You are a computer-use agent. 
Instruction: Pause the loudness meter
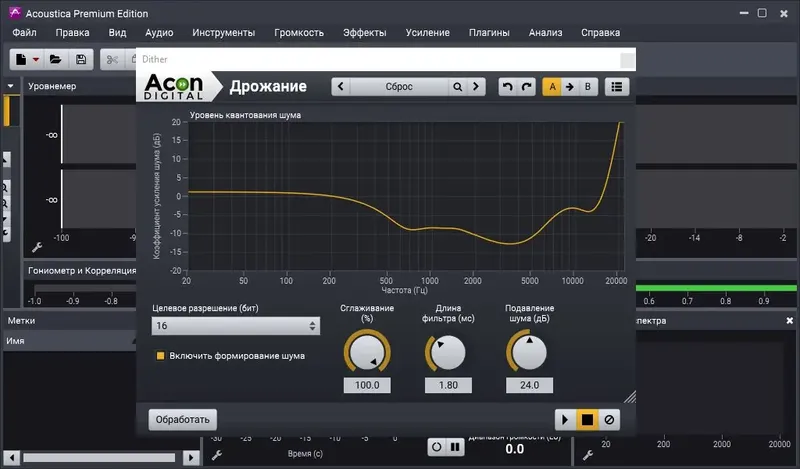(455, 448)
